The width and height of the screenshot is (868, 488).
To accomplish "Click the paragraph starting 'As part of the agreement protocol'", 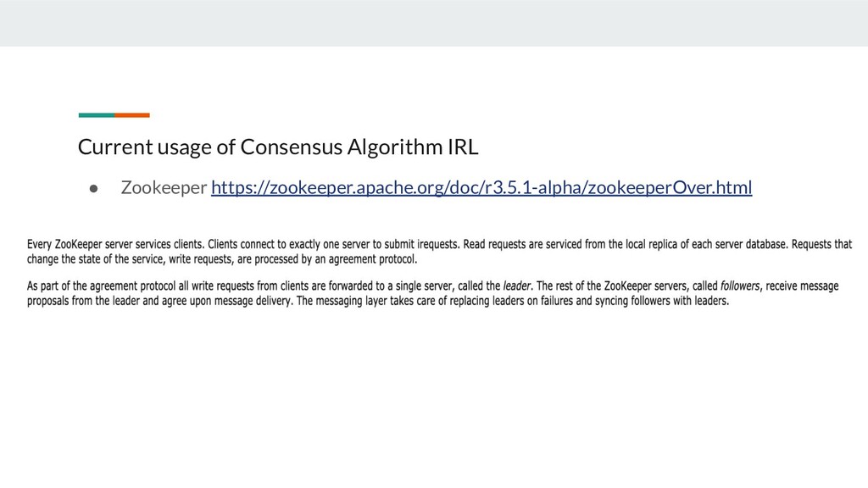I will (433, 293).
